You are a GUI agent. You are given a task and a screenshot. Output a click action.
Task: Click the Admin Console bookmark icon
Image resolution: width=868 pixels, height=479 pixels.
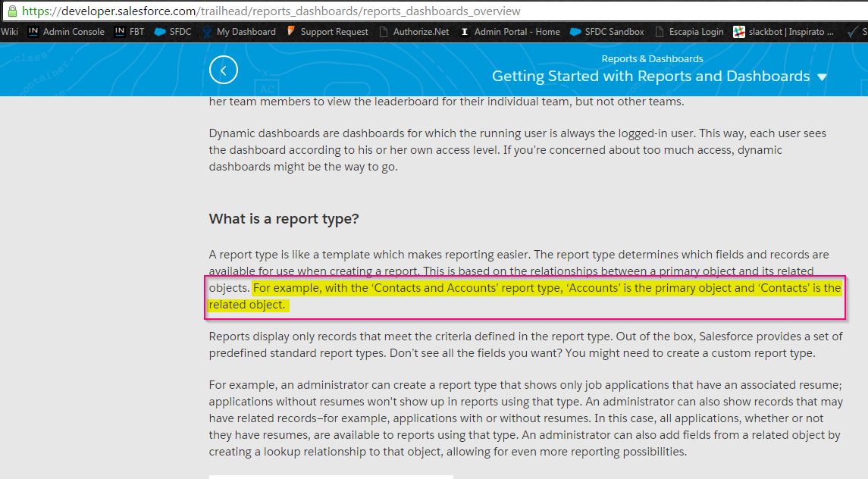(x=33, y=32)
